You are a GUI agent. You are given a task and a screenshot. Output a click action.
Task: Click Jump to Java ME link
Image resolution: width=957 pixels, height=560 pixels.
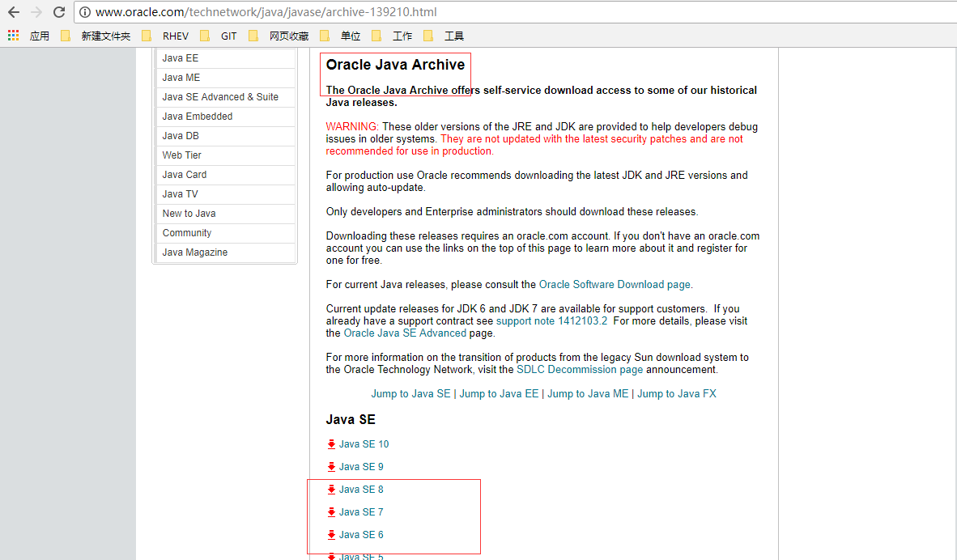click(588, 394)
